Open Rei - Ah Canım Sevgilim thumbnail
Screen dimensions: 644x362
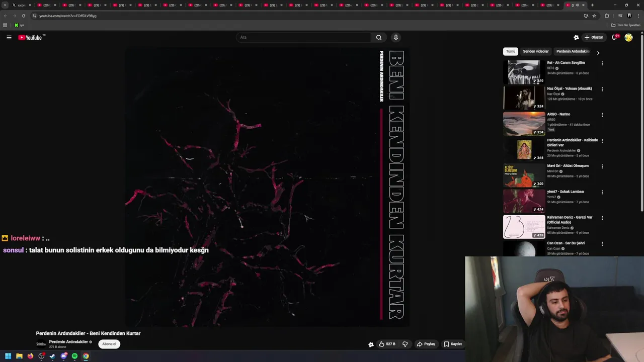524,72
